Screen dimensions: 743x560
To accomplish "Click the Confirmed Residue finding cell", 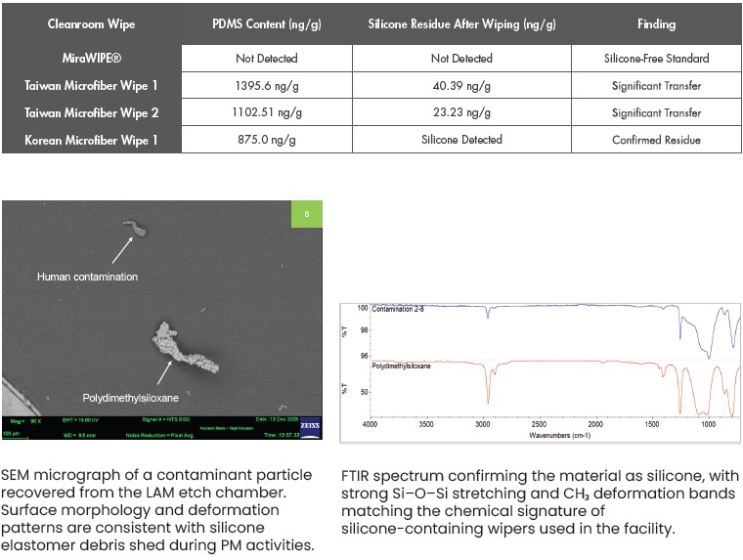I will pos(656,140).
